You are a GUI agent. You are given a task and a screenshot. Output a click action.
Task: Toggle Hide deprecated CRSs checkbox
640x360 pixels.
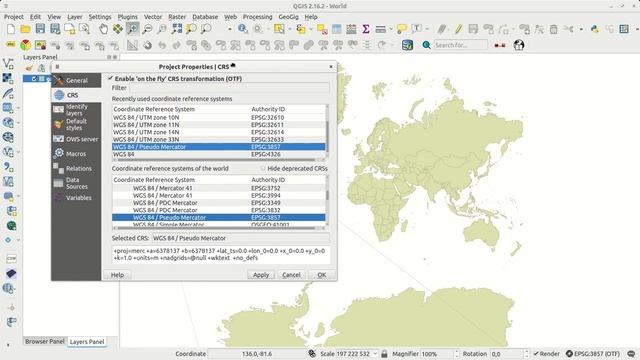pos(262,168)
